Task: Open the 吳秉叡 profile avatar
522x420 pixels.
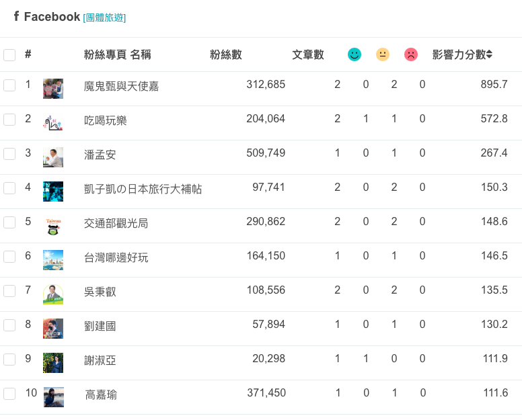Action: [53, 294]
